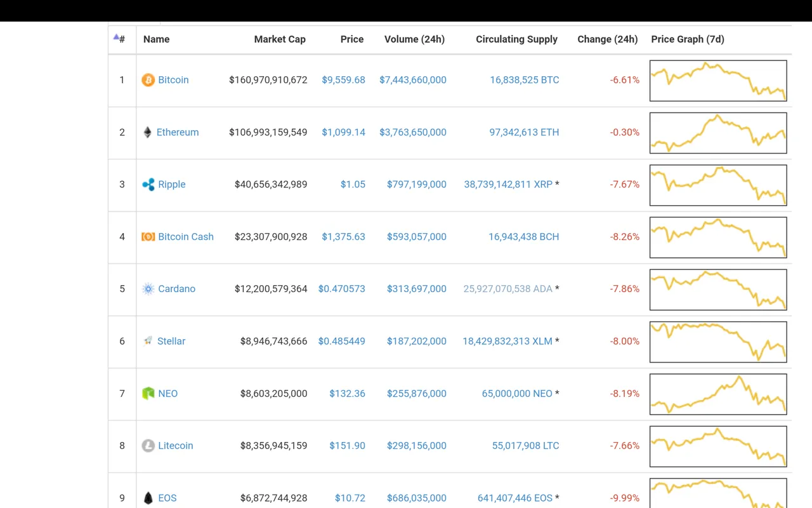Open Litecoin 7-day price graph
Screen dimensions: 812x508
(718, 446)
